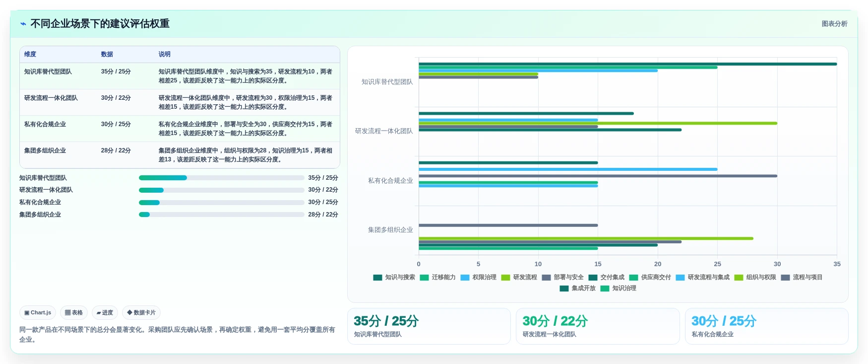Screen dimensions: 868x364
Task: Click table value 28分 / 22分
Action: 116,150
